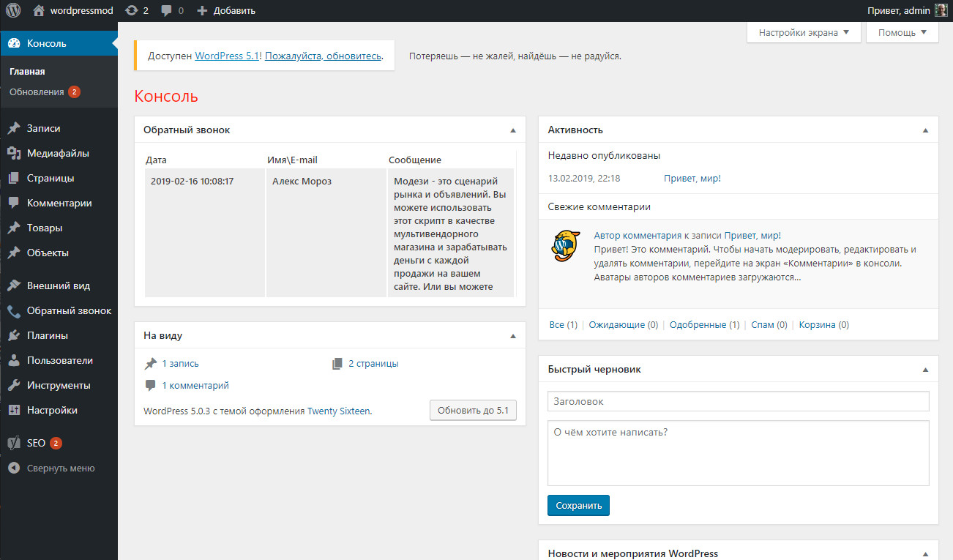The height and width of the screenshot is (560, 953).
Task: Click the Заголовок title input field
Action: click(739, 401)
